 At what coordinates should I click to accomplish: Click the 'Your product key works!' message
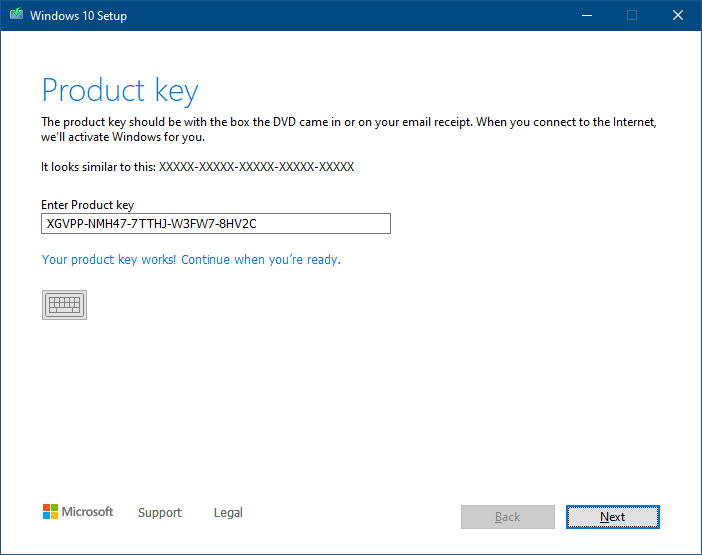coord(191,260)
